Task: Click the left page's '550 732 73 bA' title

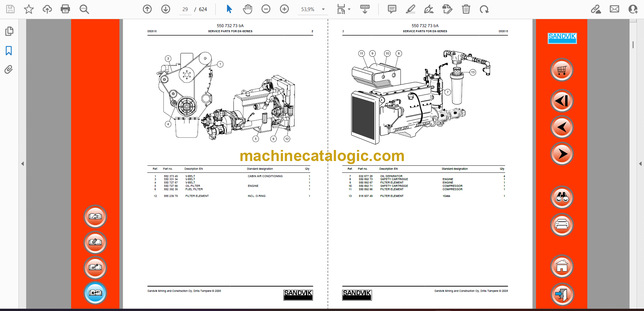Action: click(x=230, y=26)
